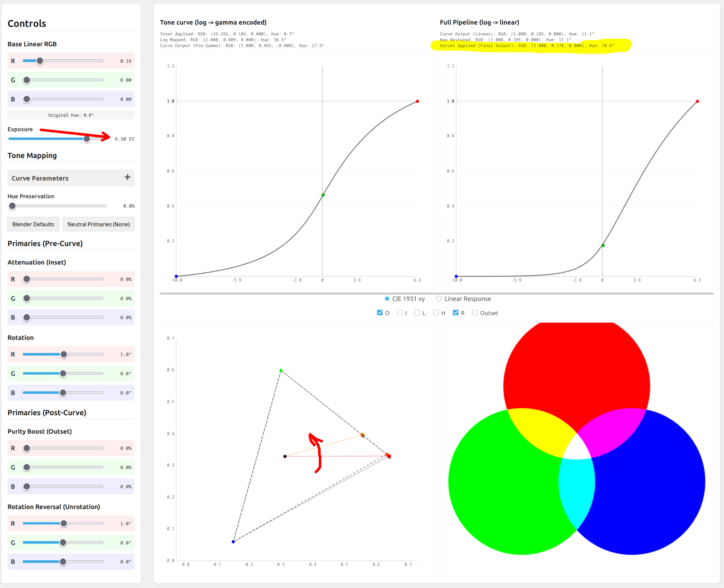724x588 pixels.
Task: Click the Neutral Primaries (None) button
Action: [x=98, y=224]
